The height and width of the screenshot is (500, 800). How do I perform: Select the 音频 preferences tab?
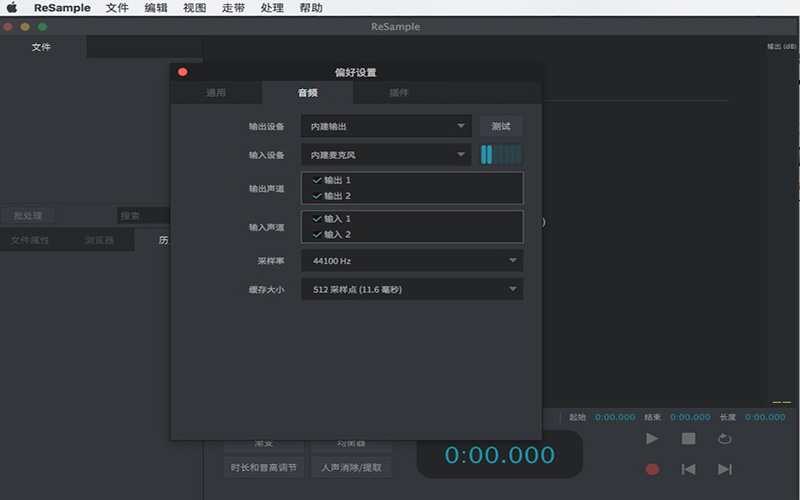tap(308, 93)
